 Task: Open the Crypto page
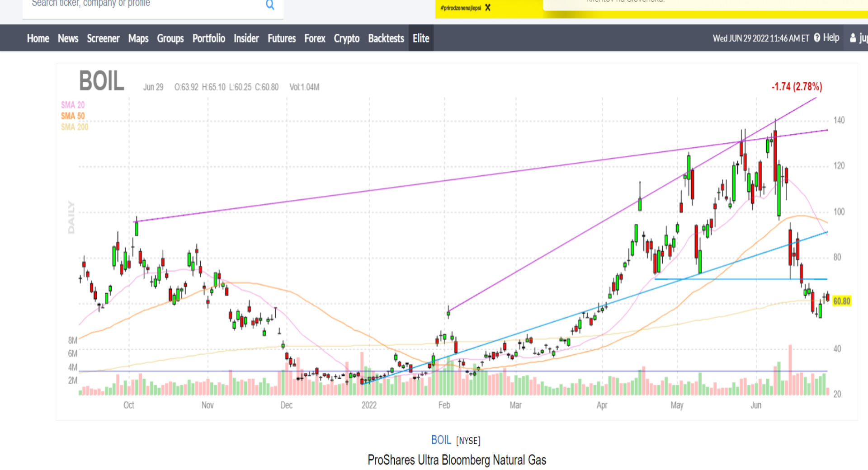[x=347, y=38]
